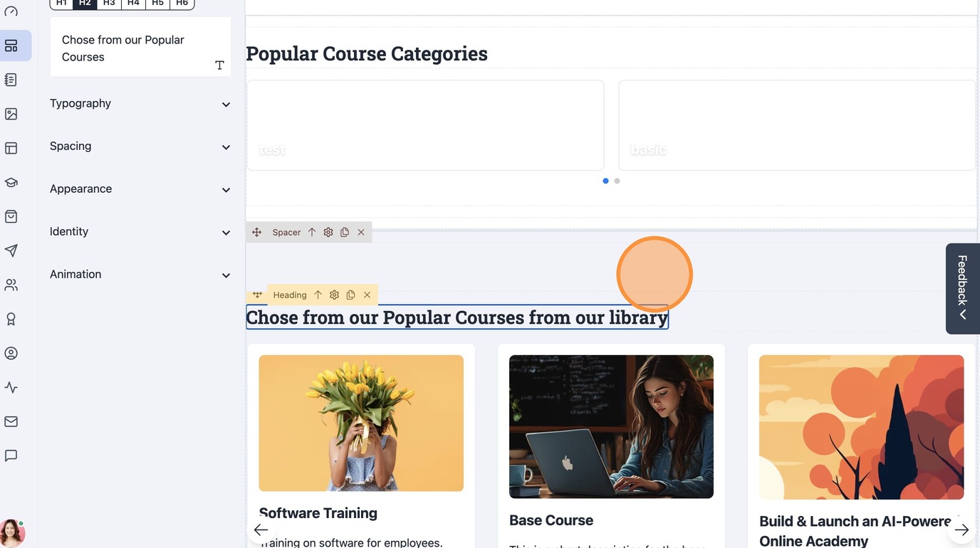Go to previous courses with left arrow

tap(261, 529)
